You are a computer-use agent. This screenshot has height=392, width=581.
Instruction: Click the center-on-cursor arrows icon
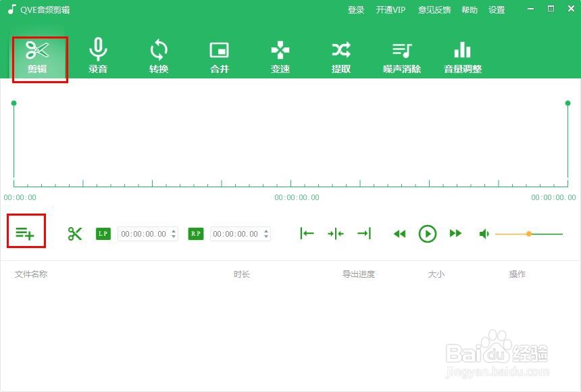click(336, 234)
